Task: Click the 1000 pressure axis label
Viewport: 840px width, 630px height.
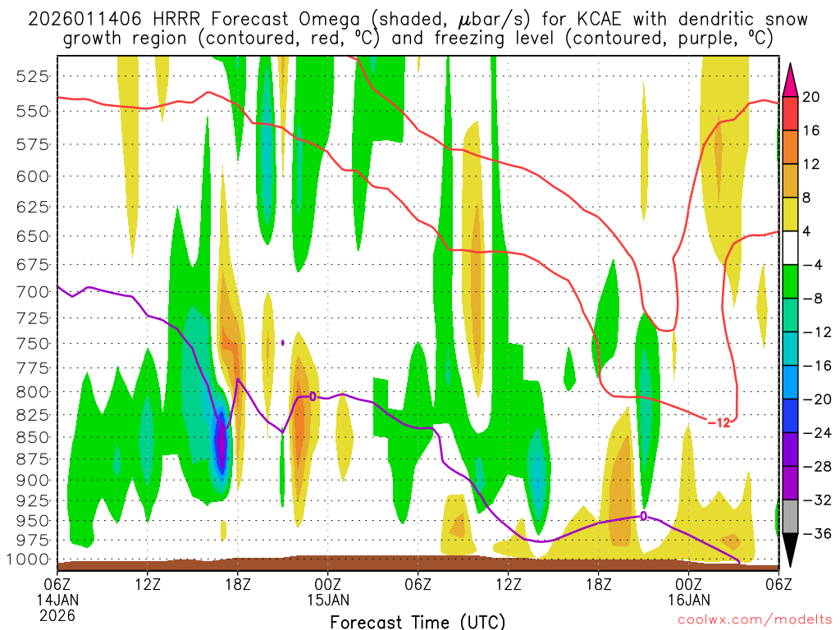Action: (x=28, y=559)
